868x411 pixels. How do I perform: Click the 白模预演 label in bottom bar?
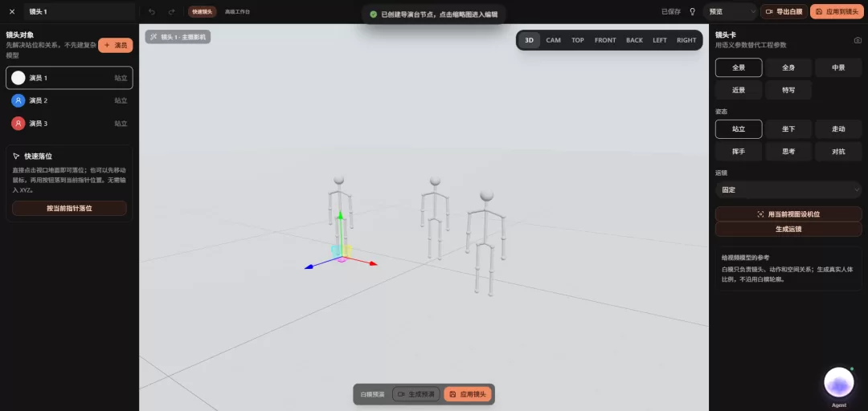pos(372,394)
